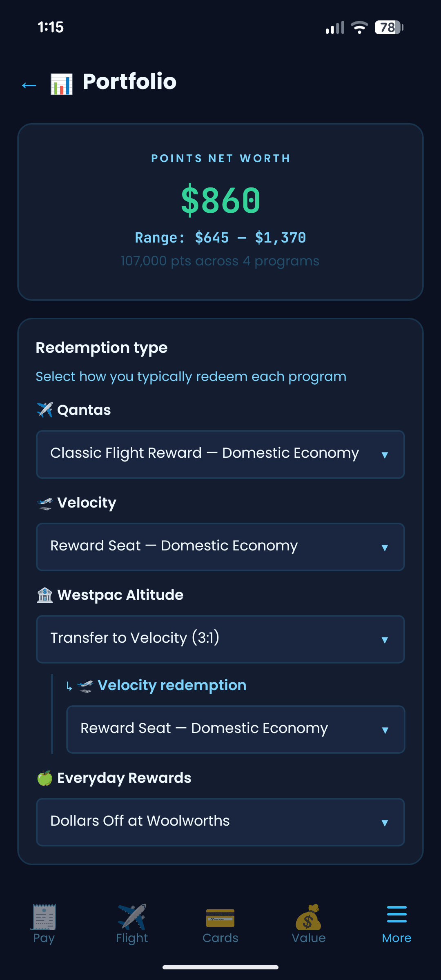This screenshot has height=980, width=441.
Task: Open the Pay receipt icon tab
Action: (x=44, y=917)
